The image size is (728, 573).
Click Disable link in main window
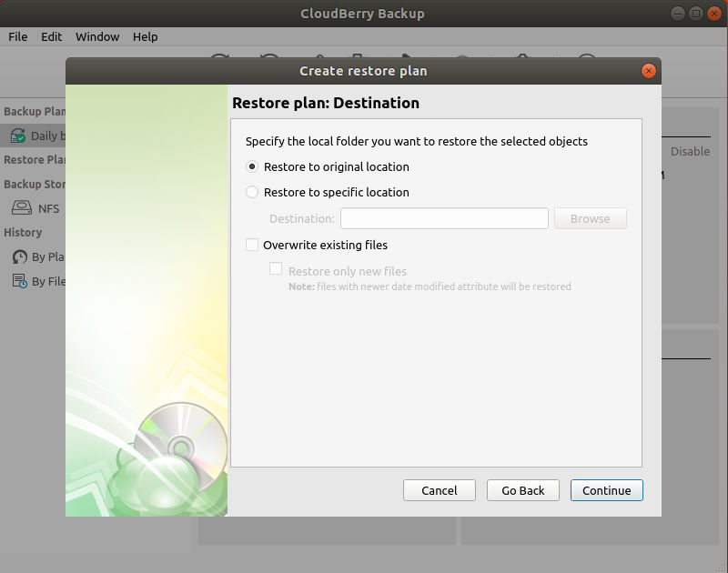[x=690, y=151]
